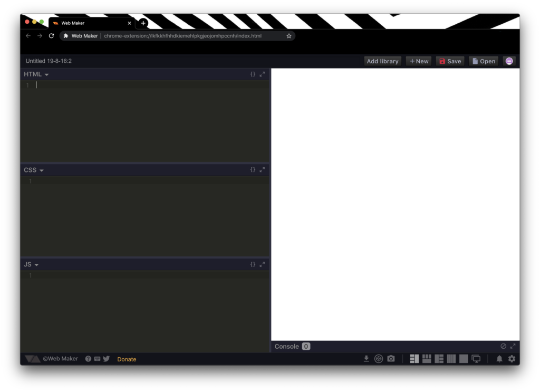The height and width of the screenshot is (392, 540).
Task: Open the profile avatar icon
Action: coord(509,61)
